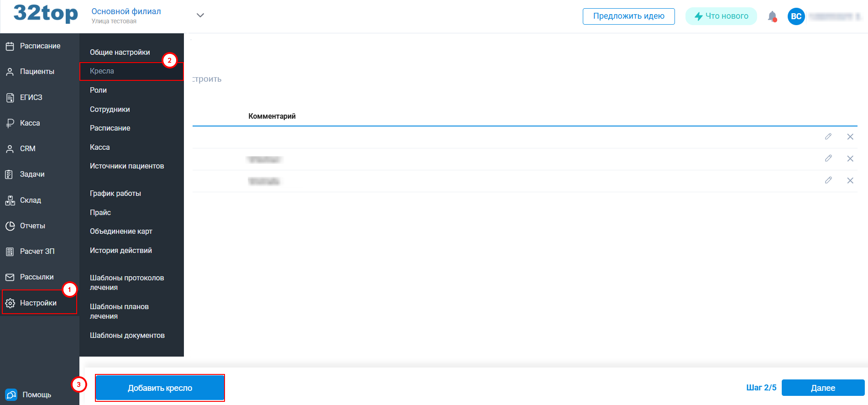Edit the first chair row with pencil icon

coord(828,137)
